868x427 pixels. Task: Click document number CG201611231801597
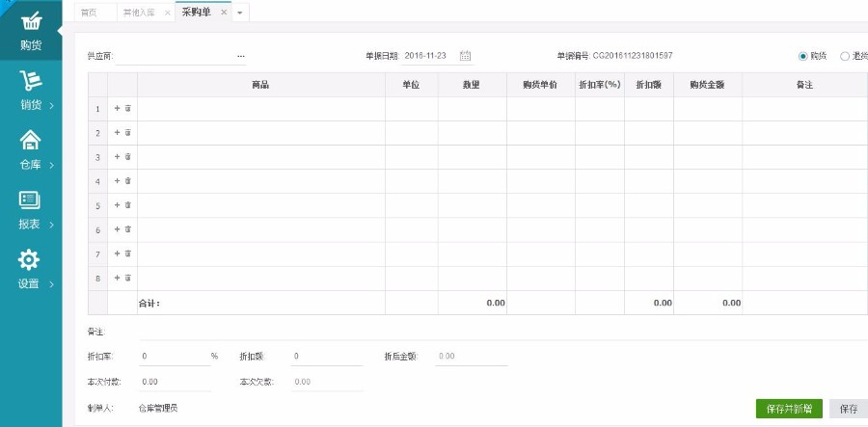(x=633, y=56)
